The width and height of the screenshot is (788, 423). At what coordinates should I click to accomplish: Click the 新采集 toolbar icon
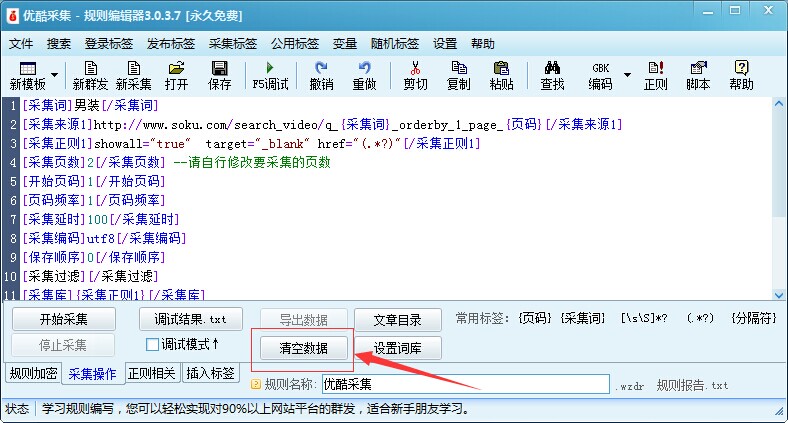point(134,68)
